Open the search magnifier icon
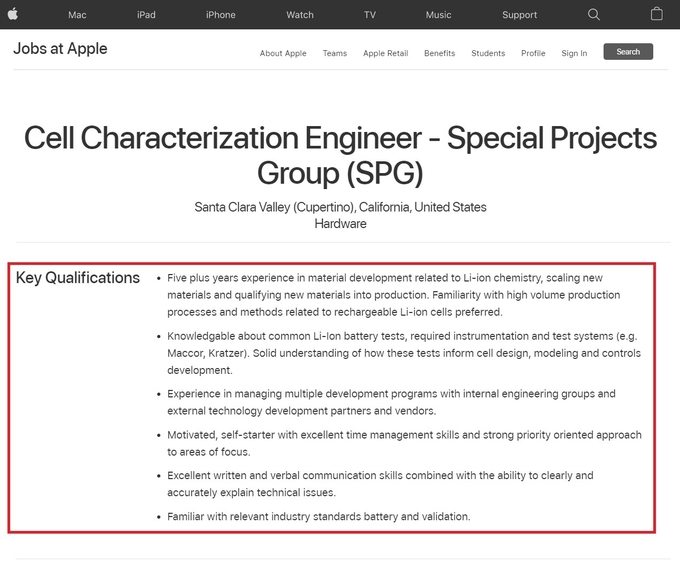Screen dimensions: 680x579 click(594, 15)
